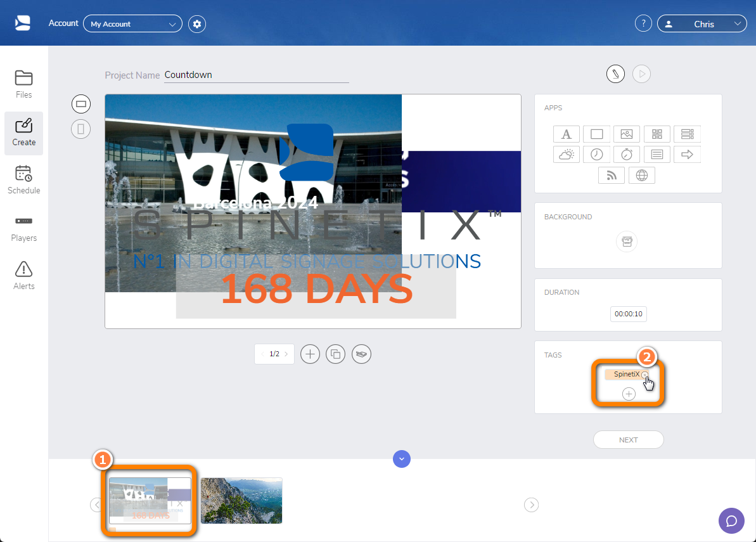756x542 pixels.
Task: Add the Countdown stopwatch app
Action: click(626, 154)
